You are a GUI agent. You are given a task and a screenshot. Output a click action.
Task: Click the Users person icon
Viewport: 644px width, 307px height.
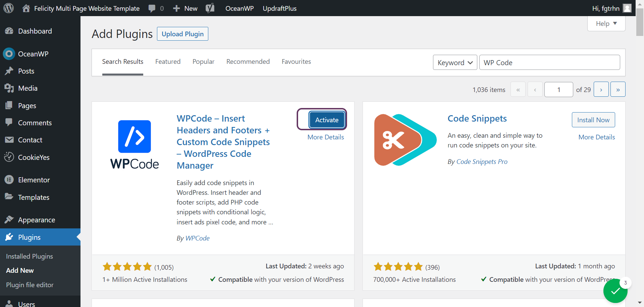click(x=10, y=303)
